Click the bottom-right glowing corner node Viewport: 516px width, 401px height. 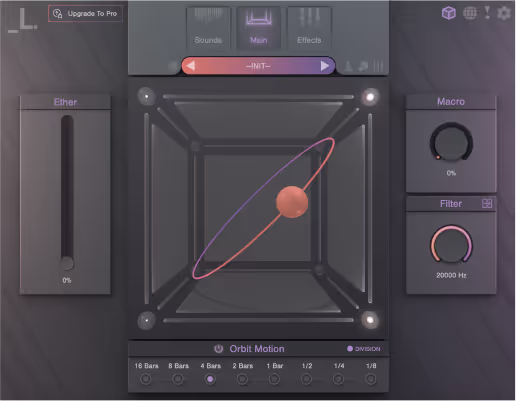(370, 320)
